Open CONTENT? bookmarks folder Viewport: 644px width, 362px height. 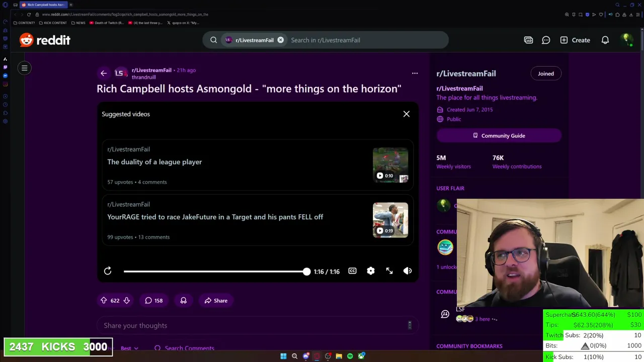tap(24, 23)
